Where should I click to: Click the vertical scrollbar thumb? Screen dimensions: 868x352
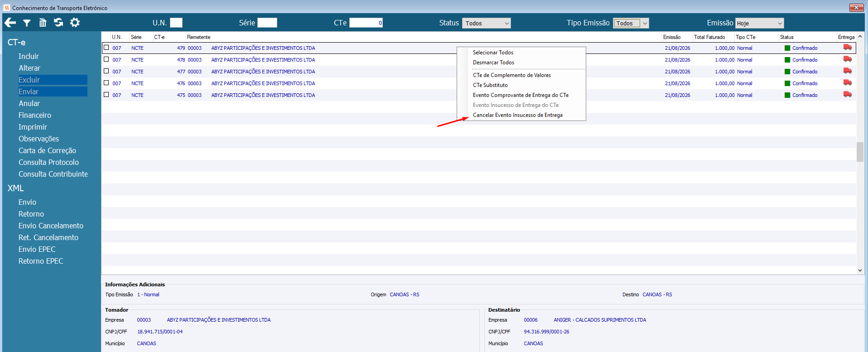860,152
